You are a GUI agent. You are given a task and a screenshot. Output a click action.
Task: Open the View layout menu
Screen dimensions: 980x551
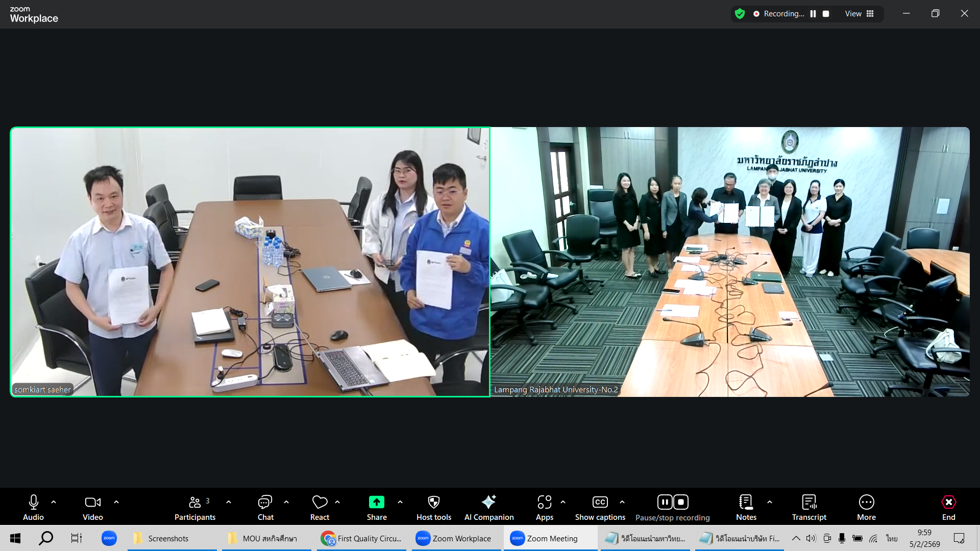pos(860,14)
